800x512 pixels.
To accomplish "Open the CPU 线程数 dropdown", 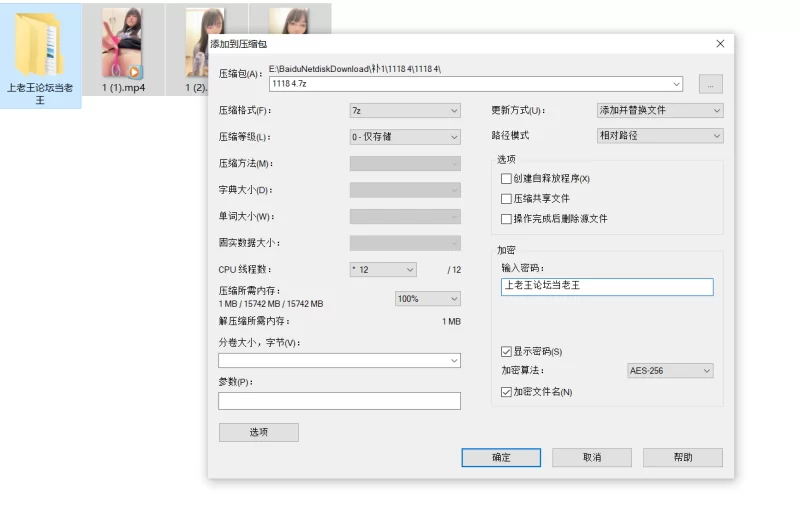I will (x=382, y=269).
